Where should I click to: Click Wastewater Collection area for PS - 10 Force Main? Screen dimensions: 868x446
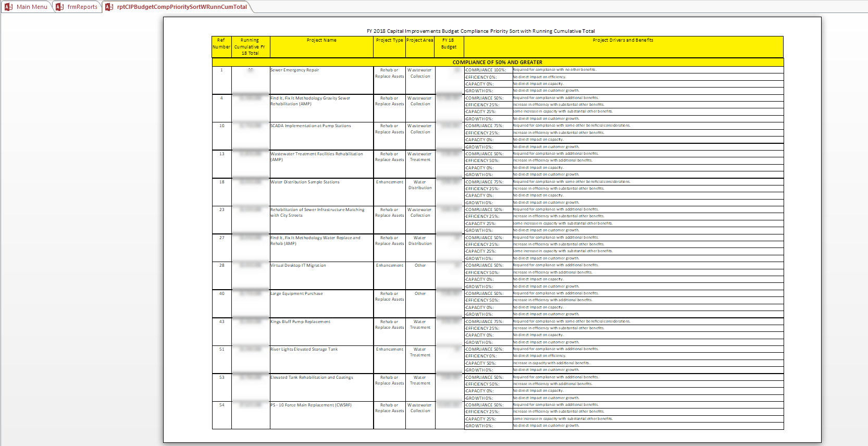coord(419,408)
